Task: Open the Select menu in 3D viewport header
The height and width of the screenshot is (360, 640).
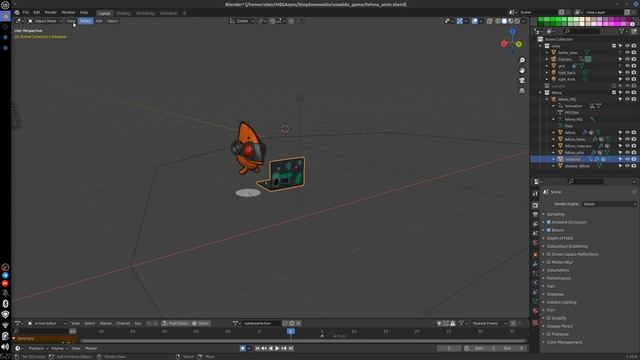Action: pos(85,21)
